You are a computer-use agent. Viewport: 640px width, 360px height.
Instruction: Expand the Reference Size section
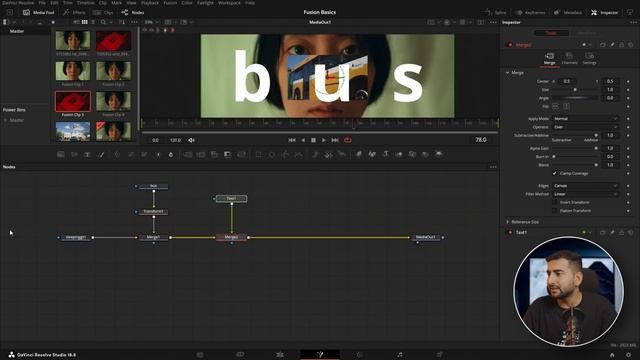pos(507,222)
